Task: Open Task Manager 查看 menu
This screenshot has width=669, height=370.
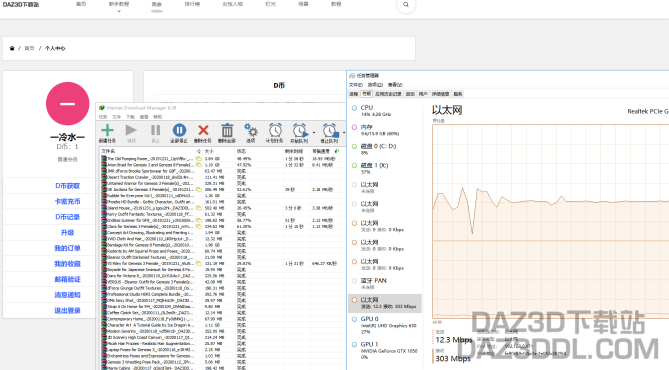Action: pyautogui.click(x=395, y=85)
